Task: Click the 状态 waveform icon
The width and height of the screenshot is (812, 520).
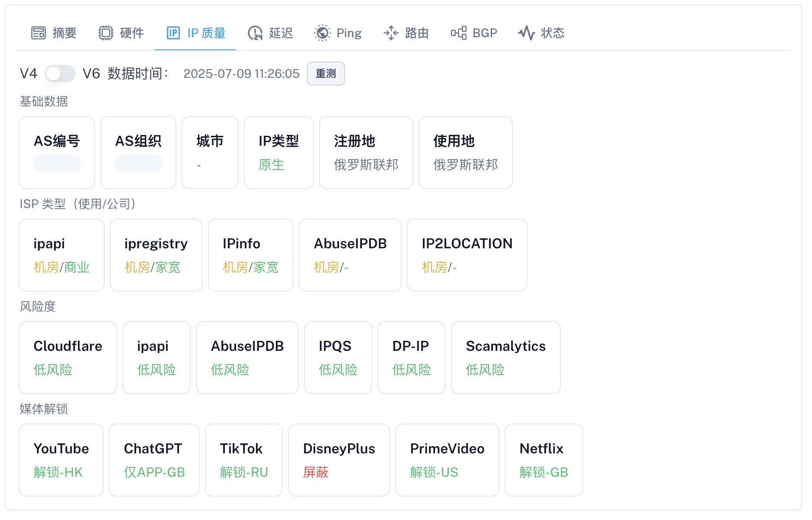Action: coord(527,32)
